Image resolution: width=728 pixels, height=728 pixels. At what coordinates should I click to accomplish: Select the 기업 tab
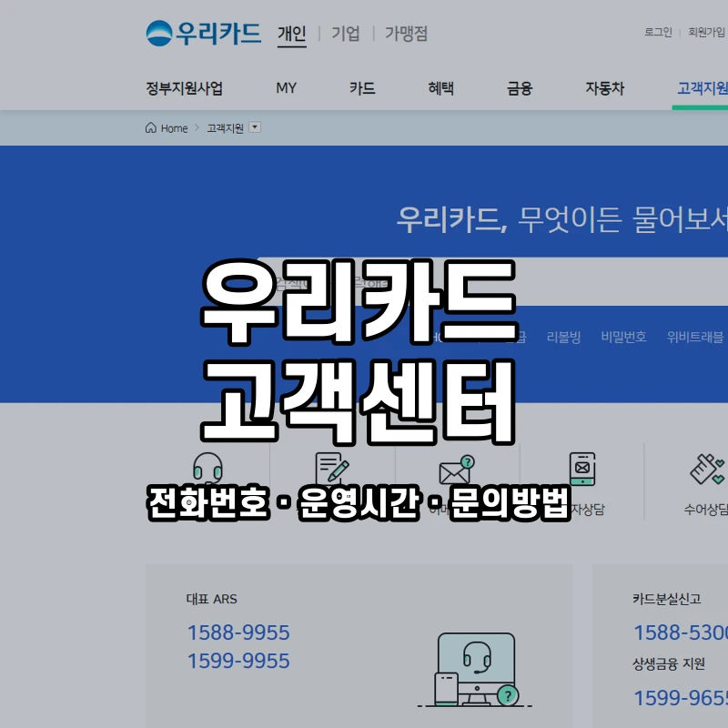(346, 34)
